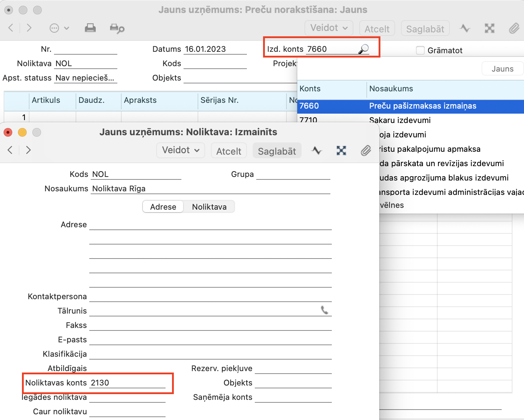524x420 pixels.
Task: Switch to the Adrese tab
Action: click(x=163, y=207)
